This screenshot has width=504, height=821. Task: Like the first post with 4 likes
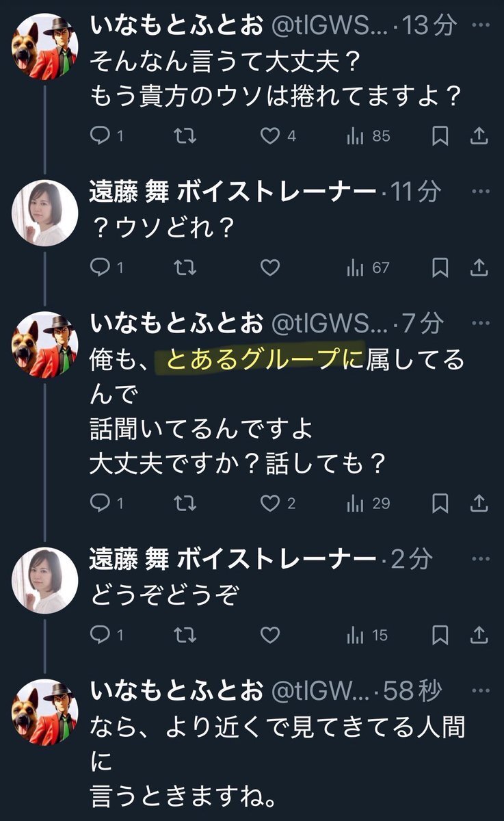[279, 136]
